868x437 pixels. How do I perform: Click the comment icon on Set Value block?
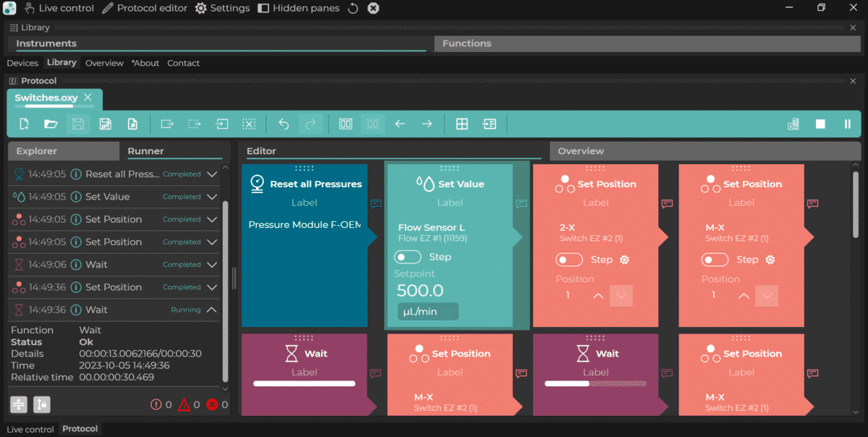pyautogui.click(x=521, y=203)
